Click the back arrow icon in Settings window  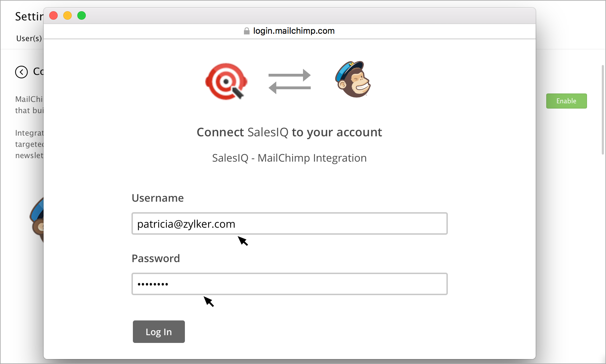click(x=21, y=72)
